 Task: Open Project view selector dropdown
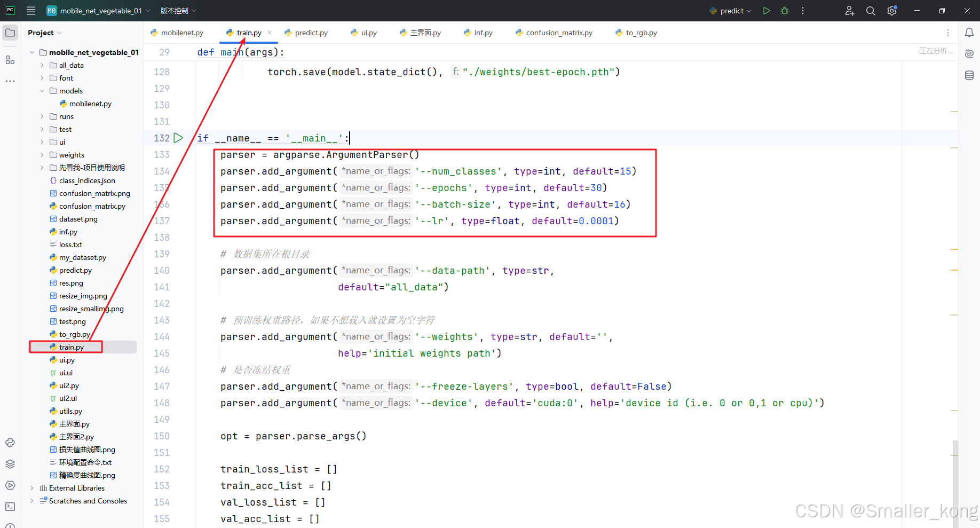(x=45, y=33)
